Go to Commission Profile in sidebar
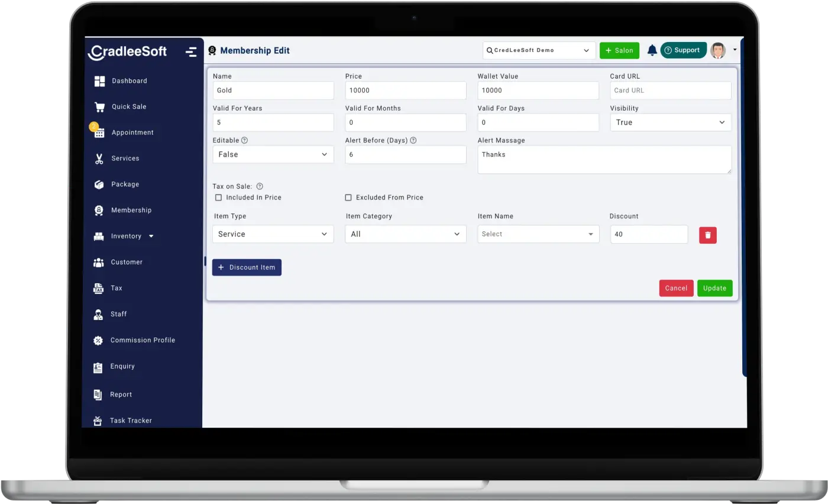Image resolution: width=828 pixels, height=504 pixels. 142,340
